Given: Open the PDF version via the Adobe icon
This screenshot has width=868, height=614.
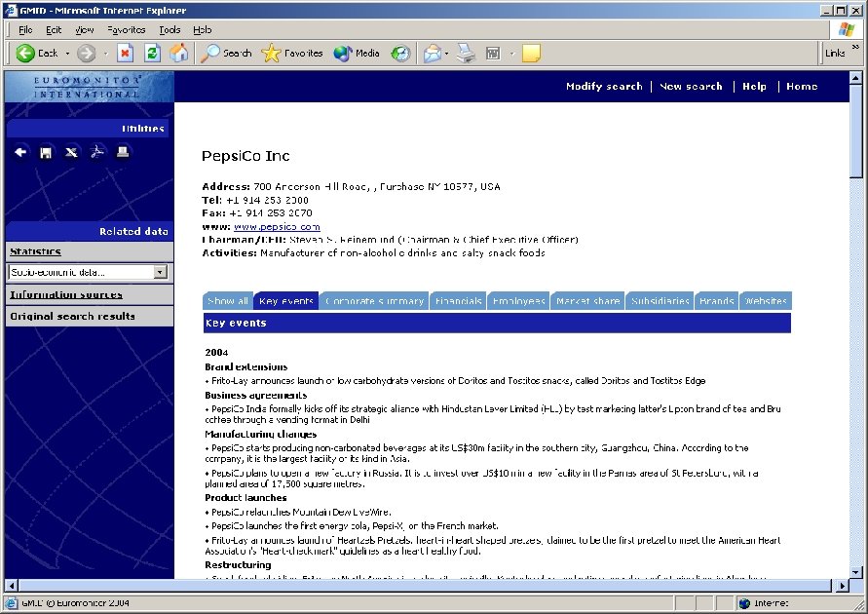Looking at the screenshot, I should pyautogui.click(x=96, y=152).
